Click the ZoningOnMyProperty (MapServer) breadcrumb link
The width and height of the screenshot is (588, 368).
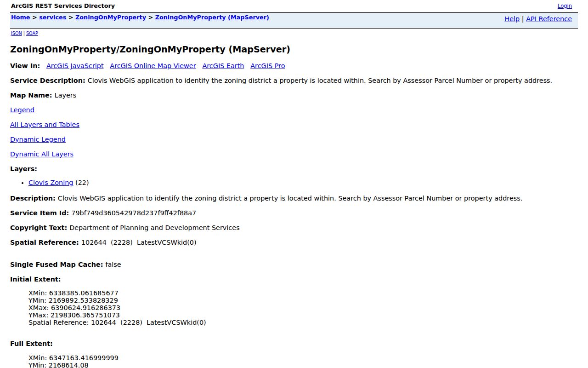coord(212,17)
